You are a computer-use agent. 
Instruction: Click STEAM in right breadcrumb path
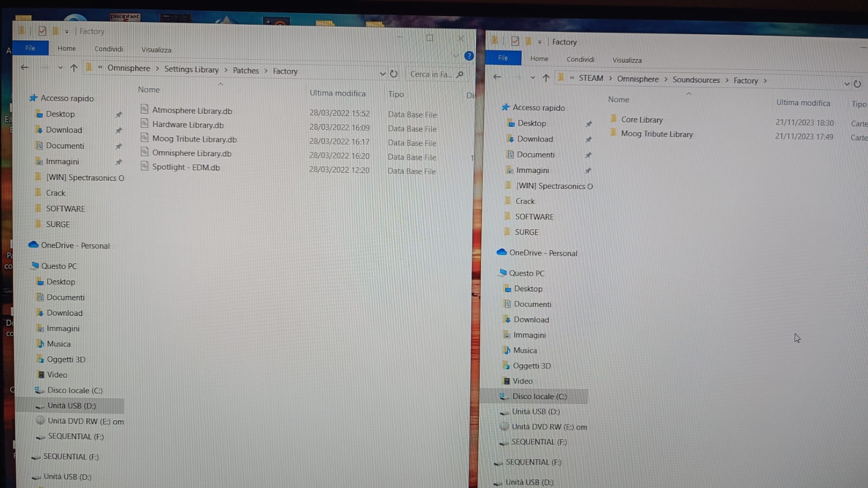(x=591, y=78)
